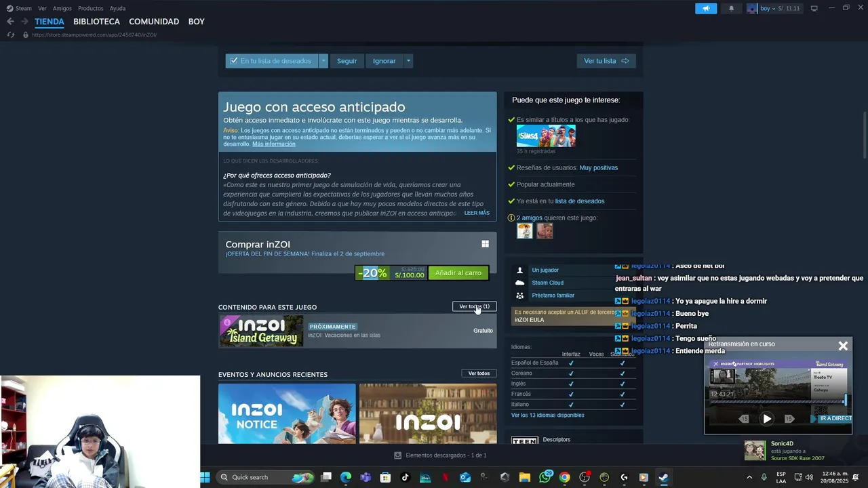Click the TEEN rating badge

pos(524,441)
